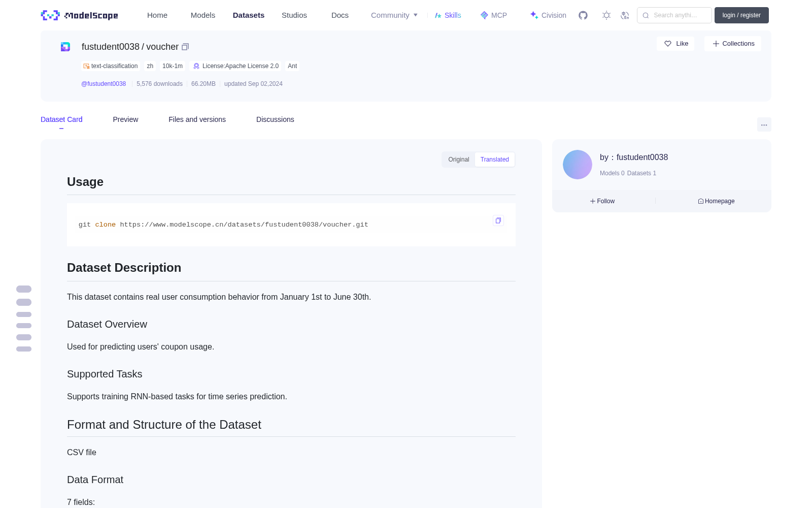Open the Models section

203,15
